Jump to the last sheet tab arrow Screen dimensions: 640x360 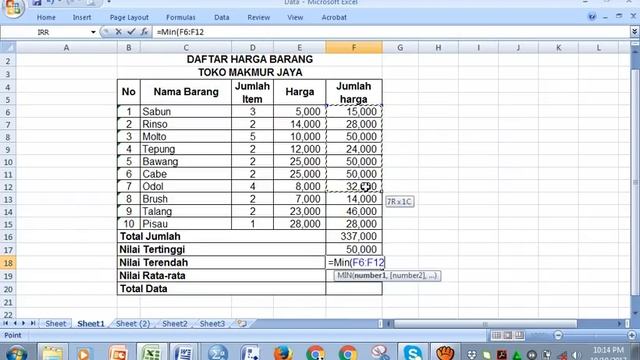(33, 323)
